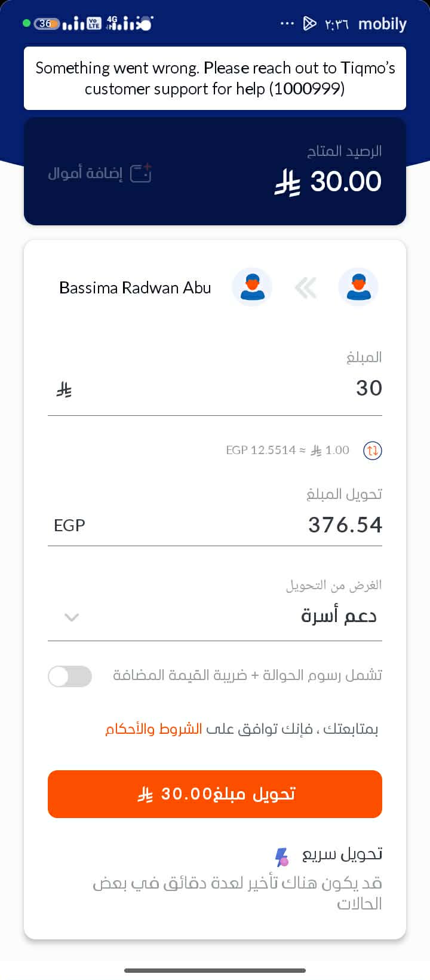Expand the transfer purpose dropdown chevron
430x980 pixels.
tap(72, 617)
